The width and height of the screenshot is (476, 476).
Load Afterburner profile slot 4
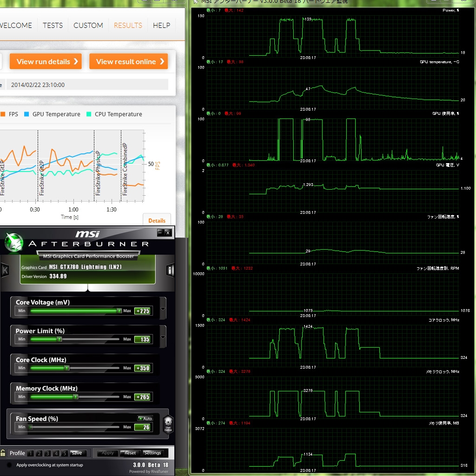(x=56, y=453)
